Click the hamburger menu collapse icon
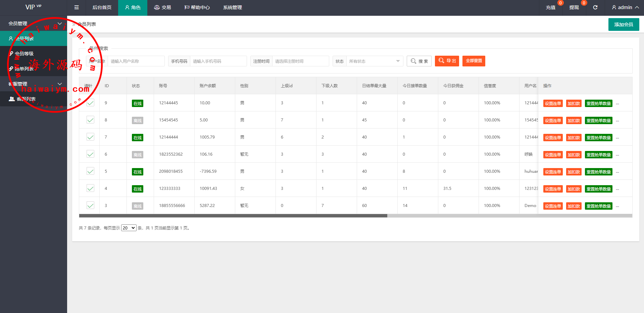The image size is (644, 313). point(77,7)
